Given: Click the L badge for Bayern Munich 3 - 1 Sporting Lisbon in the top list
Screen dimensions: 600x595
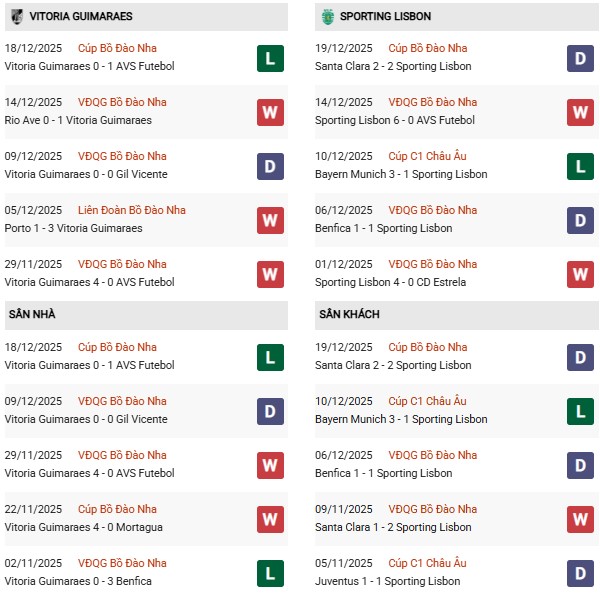Looking at the screenshot, I should (582, 166).
